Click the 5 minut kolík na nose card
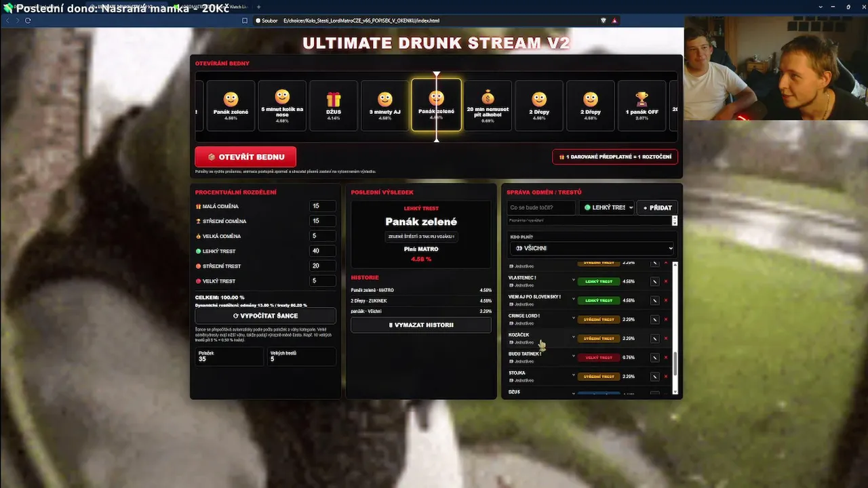This screenshot has width=868, height=488. (x=282, y=106)
